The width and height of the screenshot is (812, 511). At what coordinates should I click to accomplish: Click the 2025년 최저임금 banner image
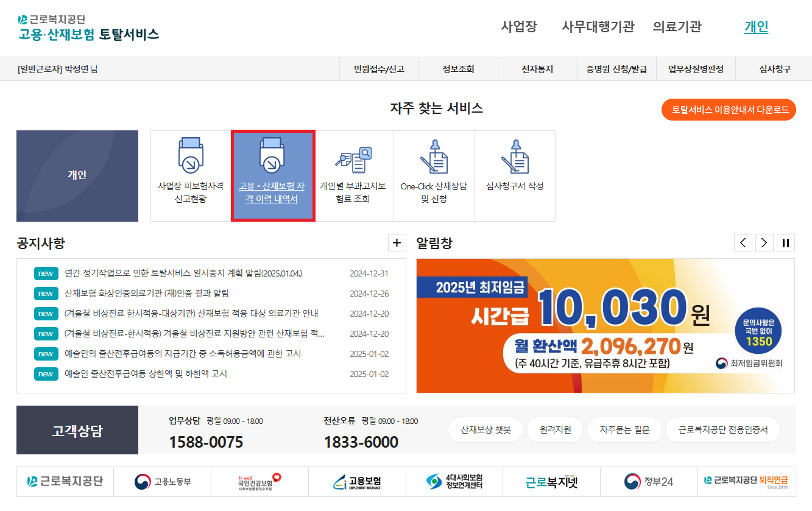605,326
